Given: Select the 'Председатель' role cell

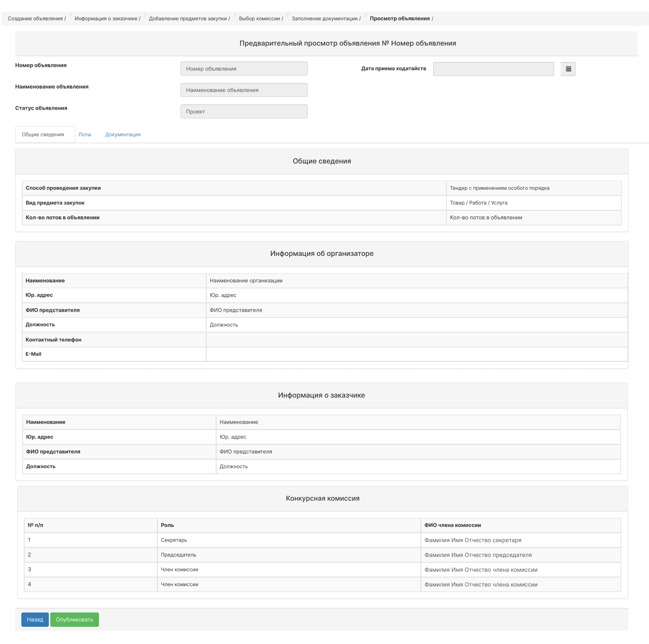Looking at the screenshot, I should pos(289,555).
